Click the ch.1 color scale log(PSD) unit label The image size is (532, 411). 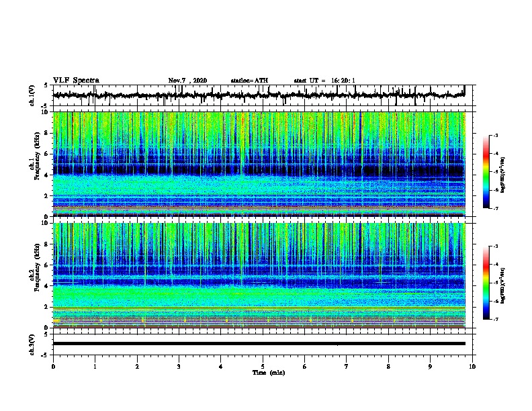pyautogui.click(x=502, y=175)
